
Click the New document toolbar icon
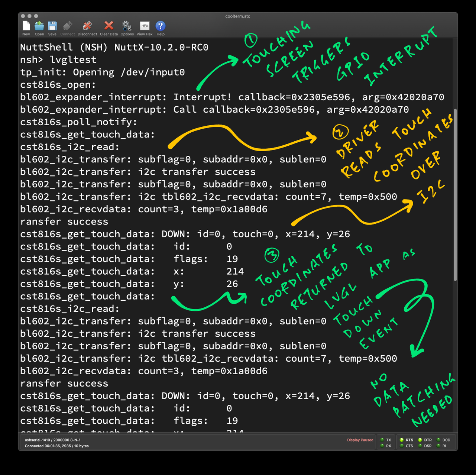pyautogui.click(x=26, y=26)
